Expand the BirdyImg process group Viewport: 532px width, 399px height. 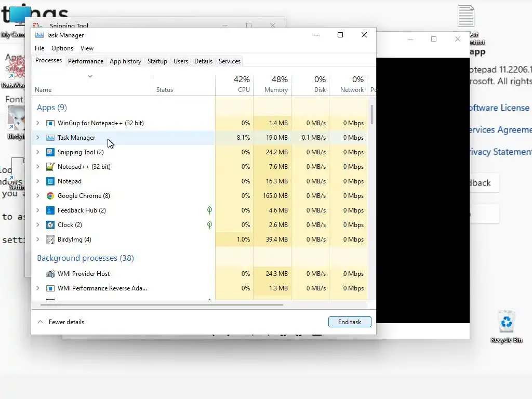37,240
